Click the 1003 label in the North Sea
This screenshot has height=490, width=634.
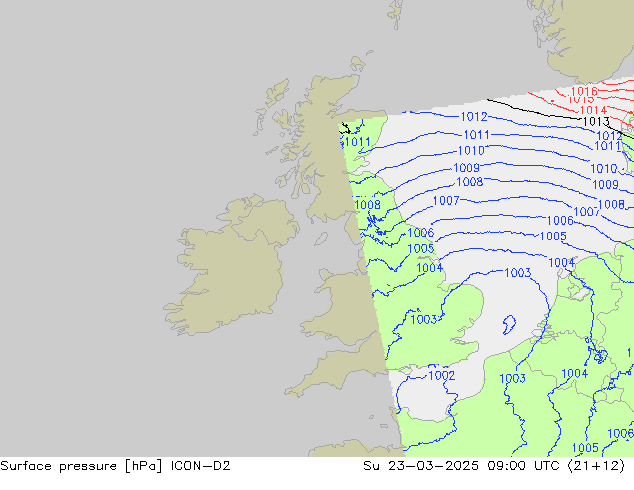pos(518,273)
